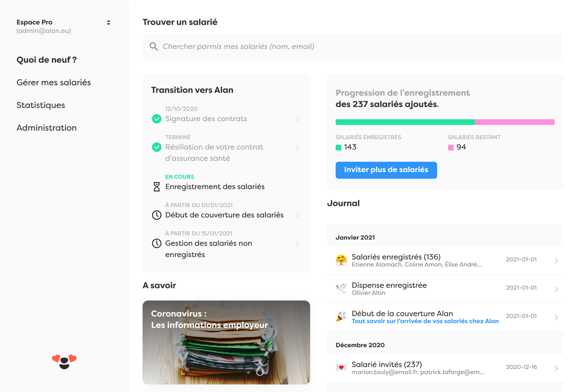Open the Espace Pro account switcher arrows
The width and height of the screenshot is (573, 392).
(108, 22)
